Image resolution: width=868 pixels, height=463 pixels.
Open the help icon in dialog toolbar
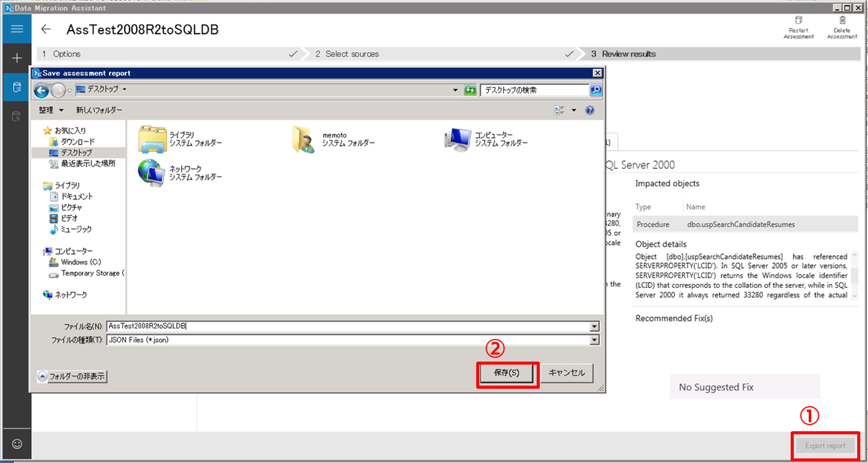(x=590, y=110)
